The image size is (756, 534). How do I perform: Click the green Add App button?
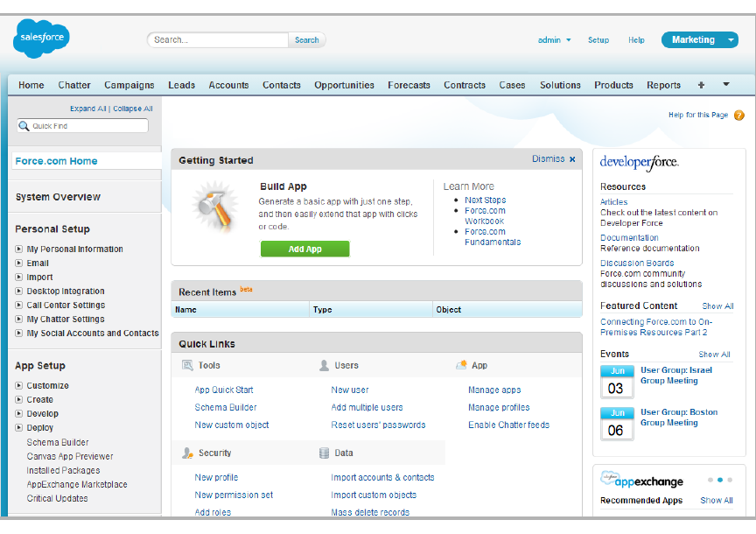point(304,249)
